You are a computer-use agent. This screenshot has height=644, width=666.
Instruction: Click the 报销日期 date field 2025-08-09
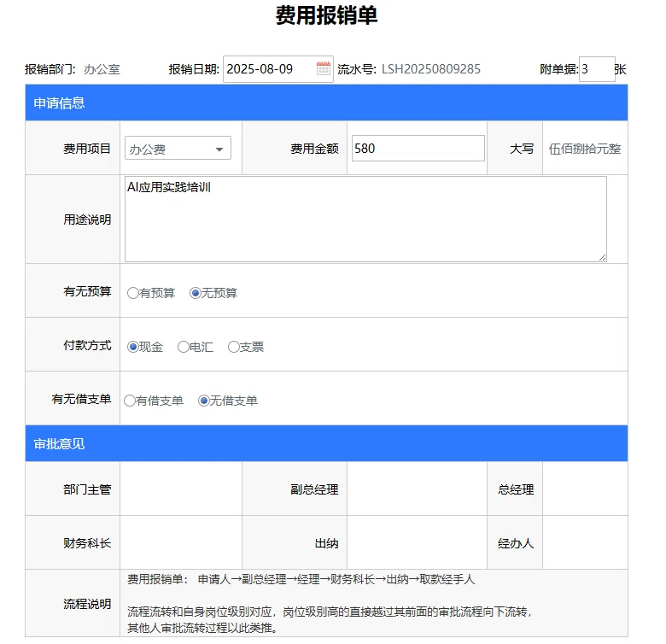277,69
